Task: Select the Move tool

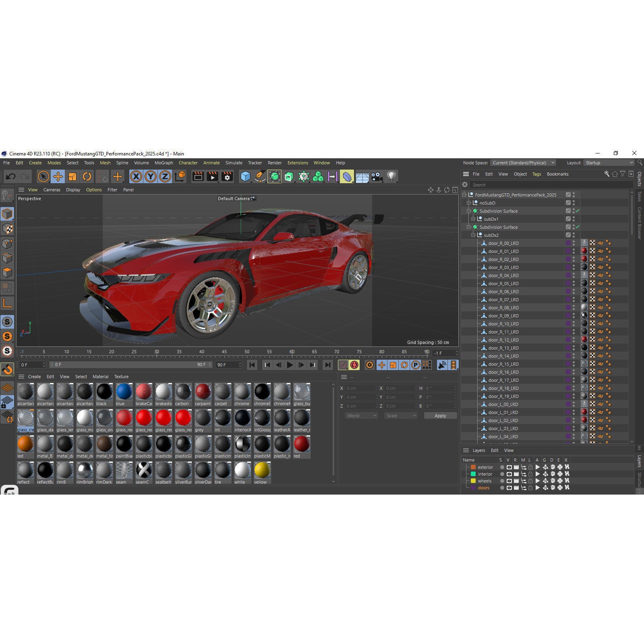Action: click(x=58, y=176)
